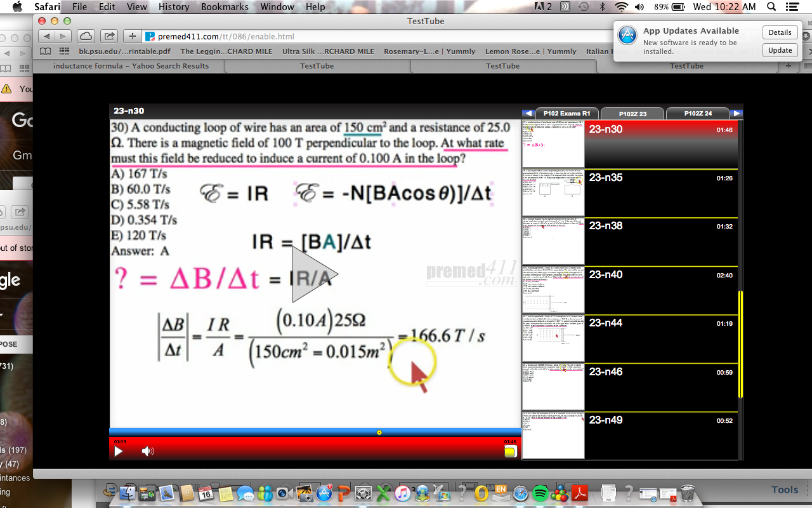Toggle fullscreen with the yellow square icon
Screen dimensions: 812x508
point(510,451)
